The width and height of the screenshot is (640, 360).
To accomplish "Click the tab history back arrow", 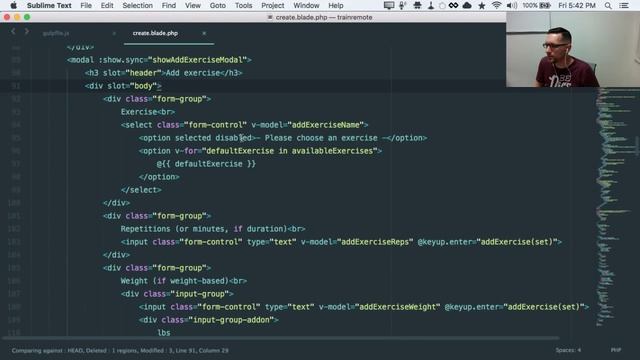I will pos(13,31).
